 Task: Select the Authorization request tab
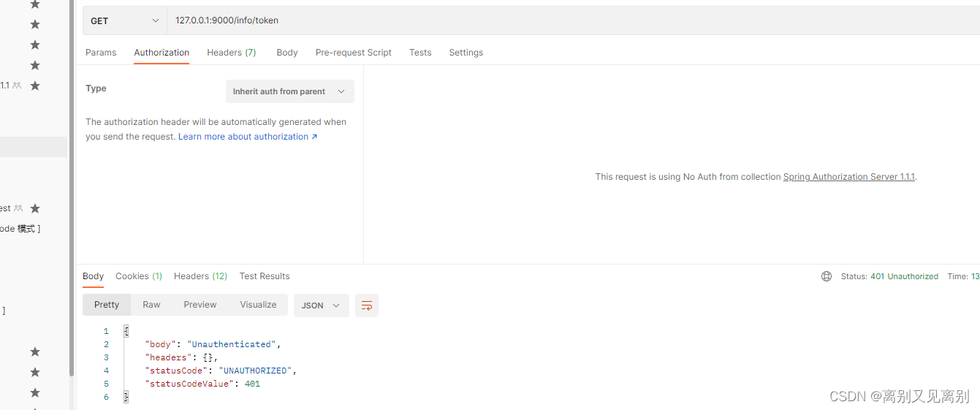tap(162, 53)
